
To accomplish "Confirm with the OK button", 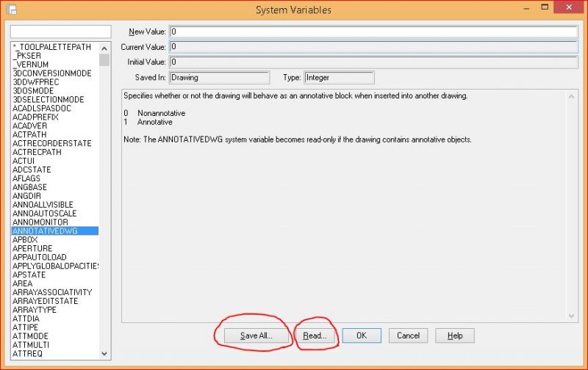I will (x=362, y=335).
